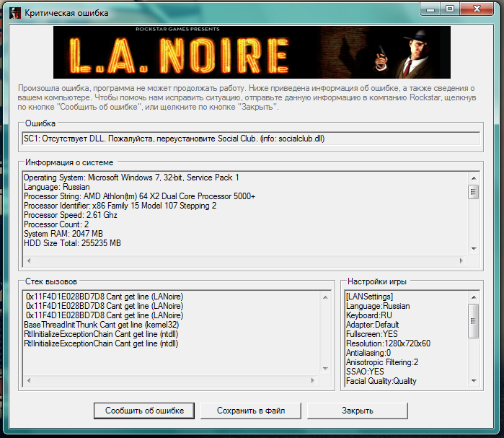Screen dimensions: 504x438
Task: Click the 'Закрыть' button
Action: click(358, 411)
